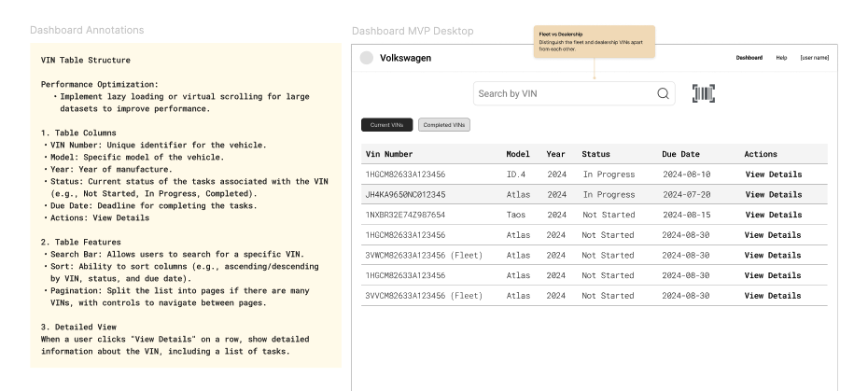Click the Vin Number column header
This screenshot has height=391, width=868.
coord(389,154)
